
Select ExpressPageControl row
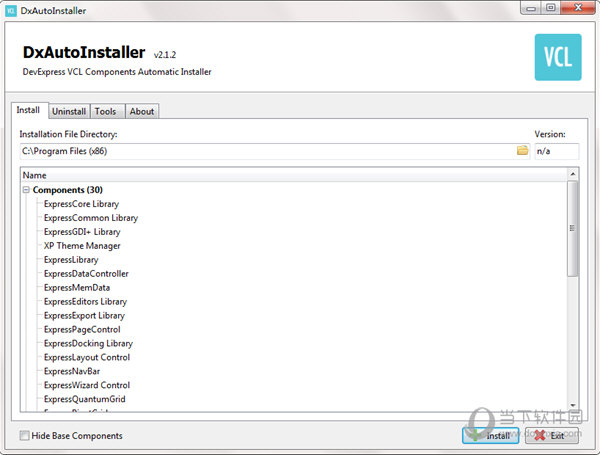(82, 329)
